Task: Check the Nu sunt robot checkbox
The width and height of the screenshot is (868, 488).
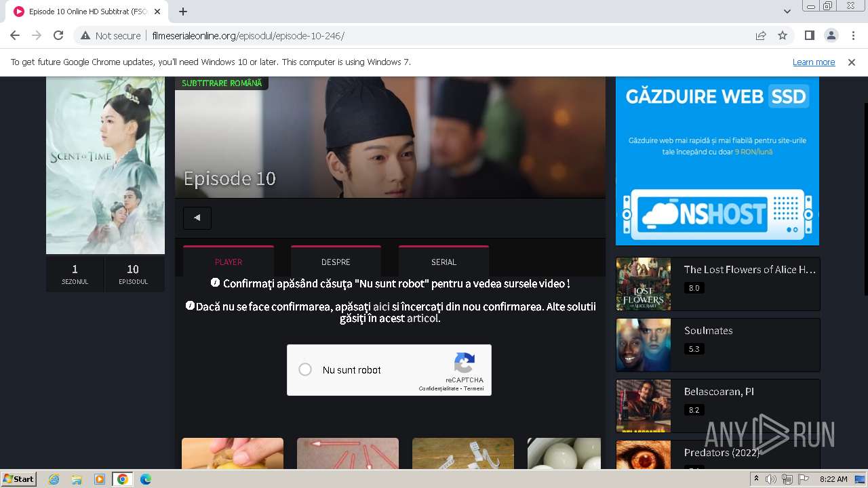Action: click(305, 369)
